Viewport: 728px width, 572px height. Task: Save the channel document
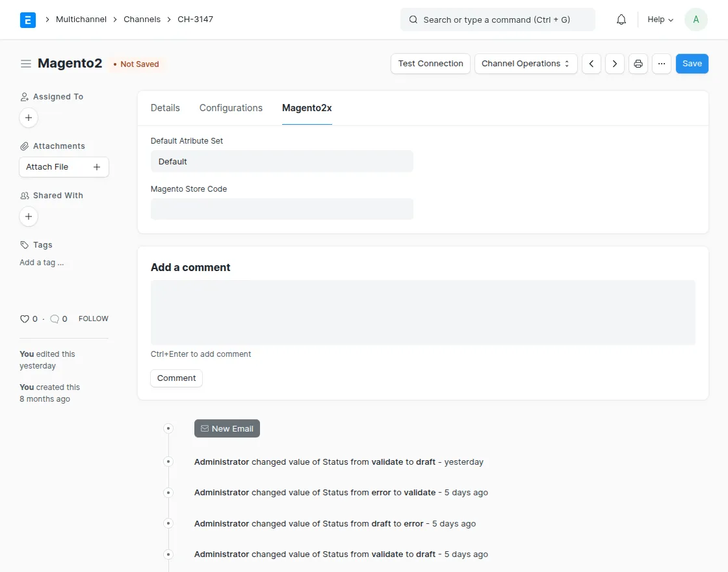pos(692,64)
